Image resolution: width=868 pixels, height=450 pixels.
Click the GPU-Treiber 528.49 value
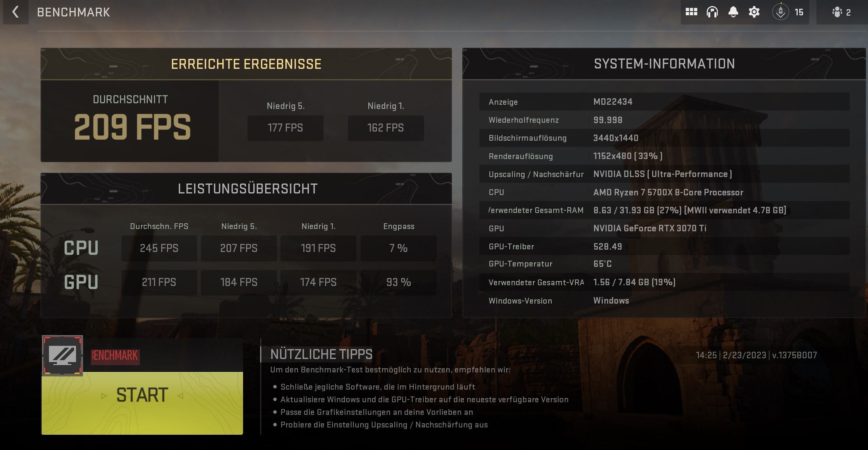(607, 247)
